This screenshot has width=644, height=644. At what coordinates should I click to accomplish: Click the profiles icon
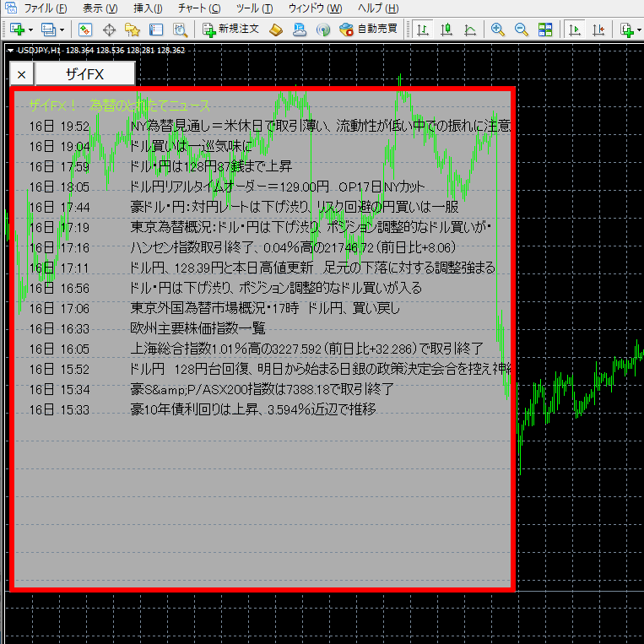[x=48, y=30]
